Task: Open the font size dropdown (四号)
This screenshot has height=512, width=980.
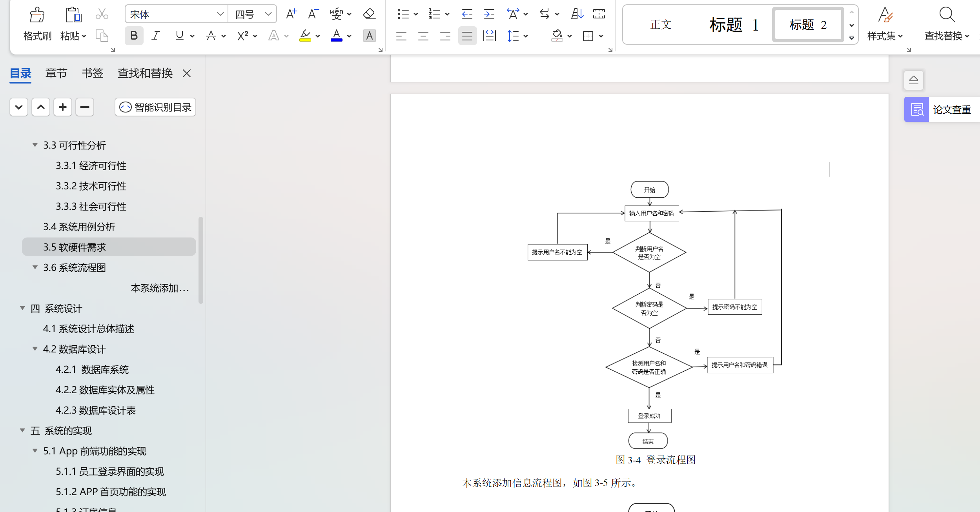Action: click(268, 14)
